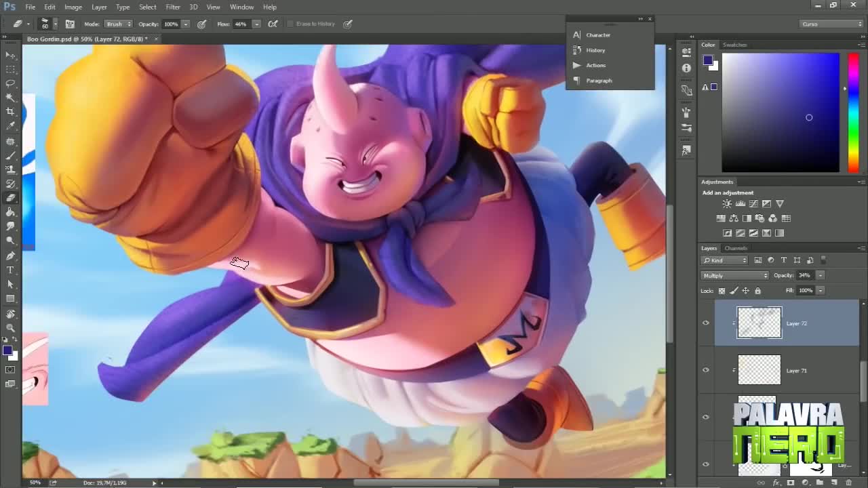Open the File menu
Screen dimensions: 868x488
pos(31,7)
